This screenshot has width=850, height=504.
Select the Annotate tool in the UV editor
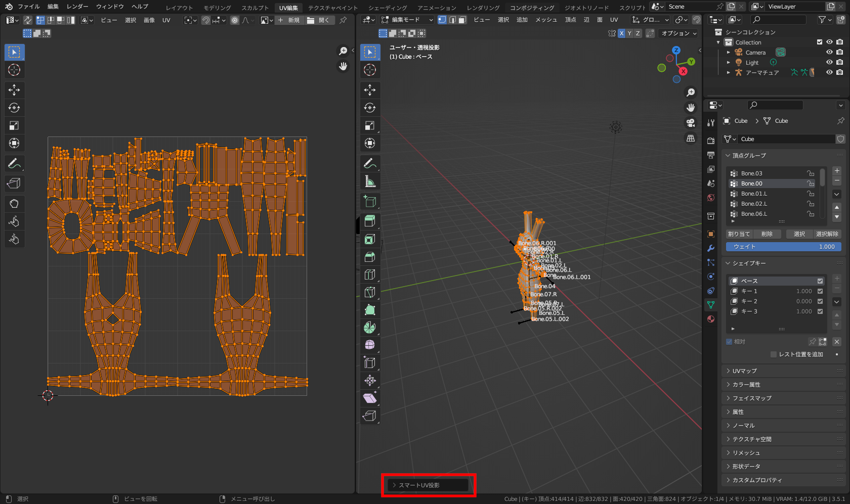(14, 163)
